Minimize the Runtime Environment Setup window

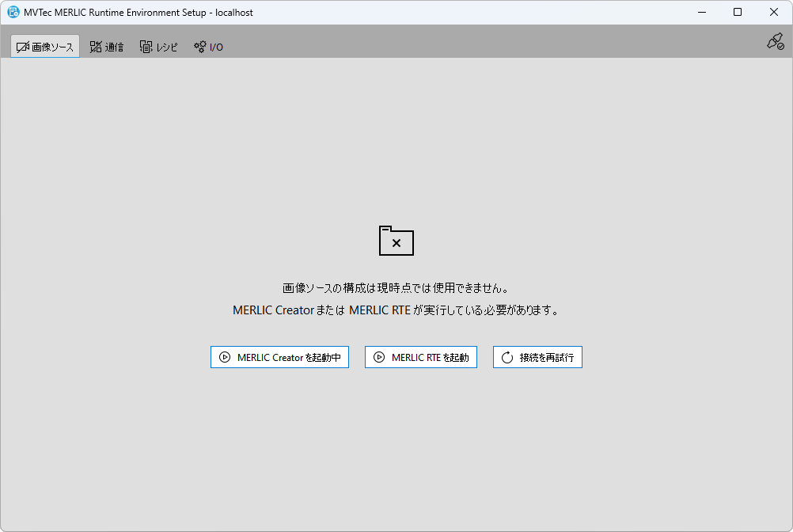click(x=701, y=13)
